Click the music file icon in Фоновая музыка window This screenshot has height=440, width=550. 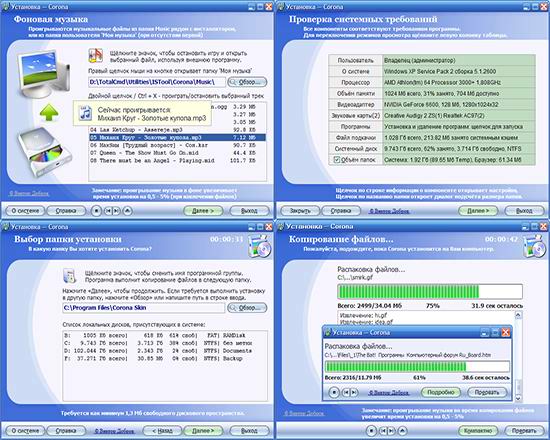click(x=95, y=56)
